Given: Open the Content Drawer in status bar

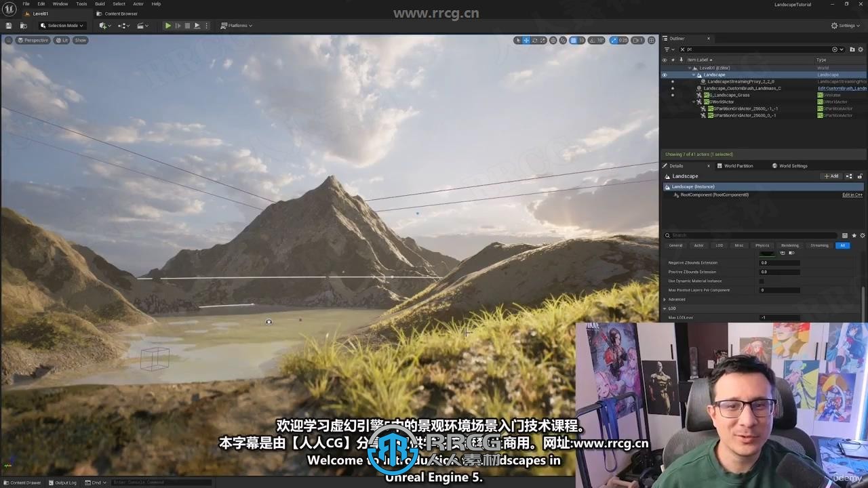Looking at the screenshot, I should pyautogui.click(x=22, y=483).
